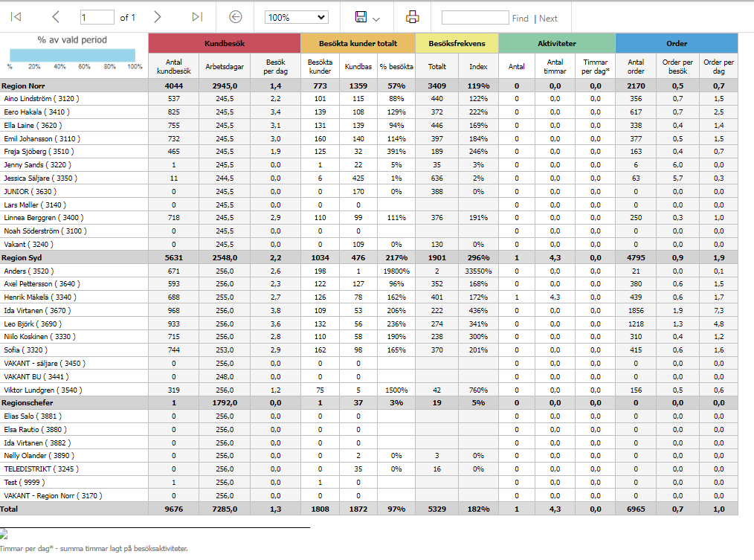
Task: Go to the first page
Action: pos(16,17)
